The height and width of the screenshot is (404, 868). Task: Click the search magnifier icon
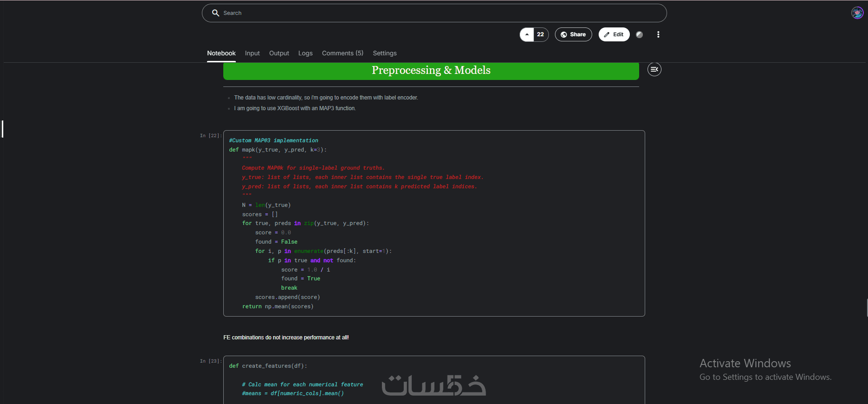(x=215, y=13)
